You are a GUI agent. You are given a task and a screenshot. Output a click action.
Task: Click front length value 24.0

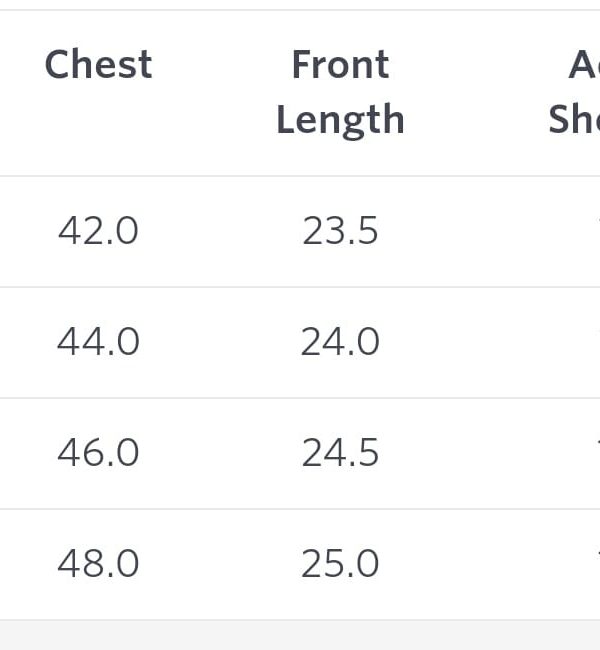click(x=340, y=342)
